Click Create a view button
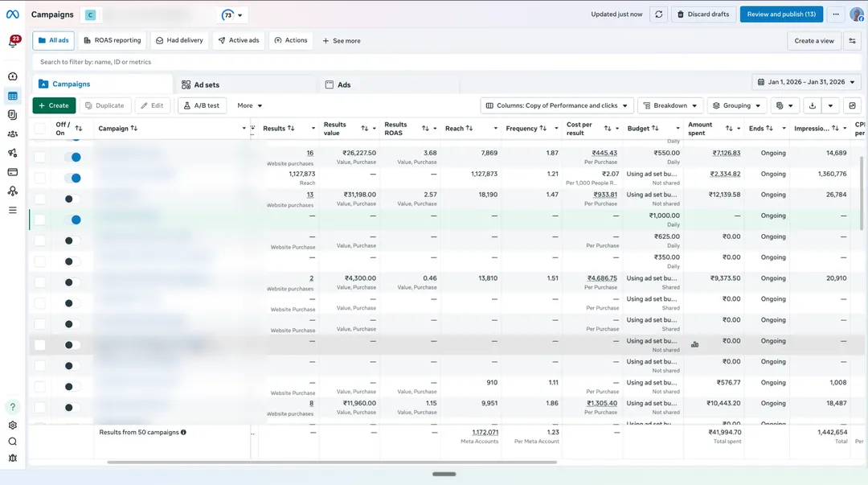Screen dimensions: 868x485 [813, 41]
